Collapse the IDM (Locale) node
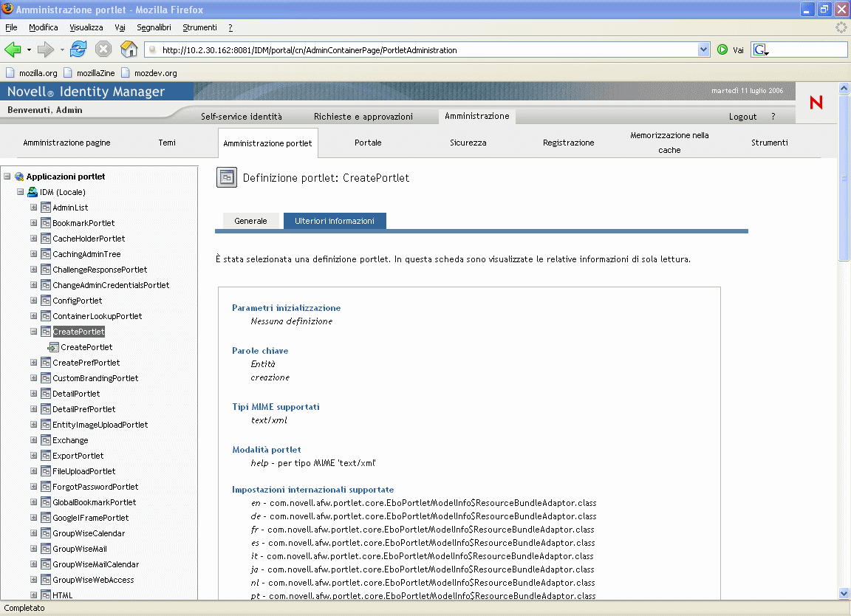The height and width of the screenshot is (616, 851). pos(20,191)
